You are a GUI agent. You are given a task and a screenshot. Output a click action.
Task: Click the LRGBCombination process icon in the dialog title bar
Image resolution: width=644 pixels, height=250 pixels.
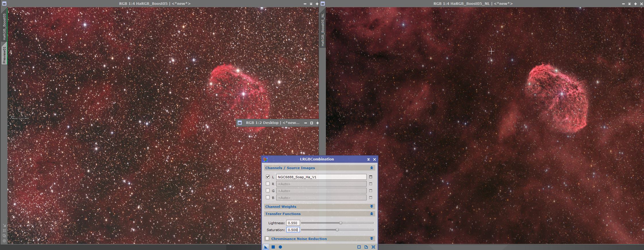265,159
